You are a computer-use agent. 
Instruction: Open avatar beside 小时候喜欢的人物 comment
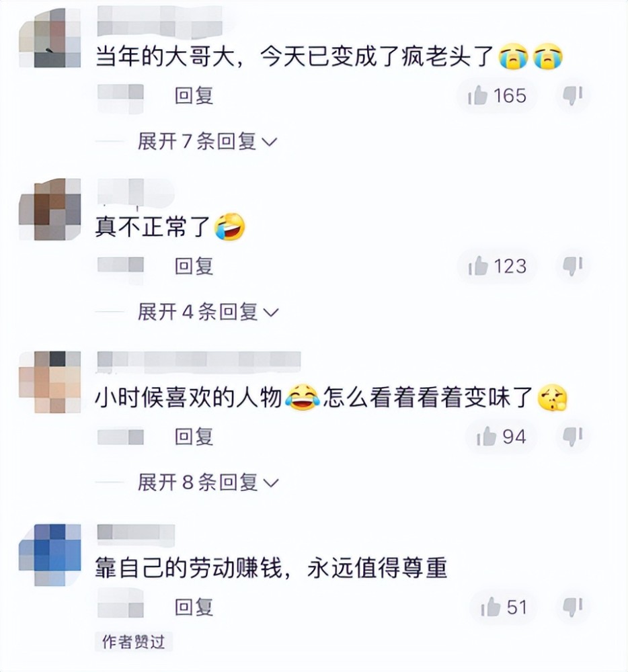(x=50, y=382)
